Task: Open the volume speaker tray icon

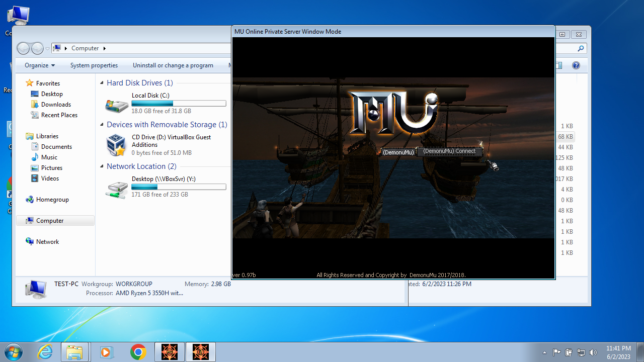Action: coord(593,352)
